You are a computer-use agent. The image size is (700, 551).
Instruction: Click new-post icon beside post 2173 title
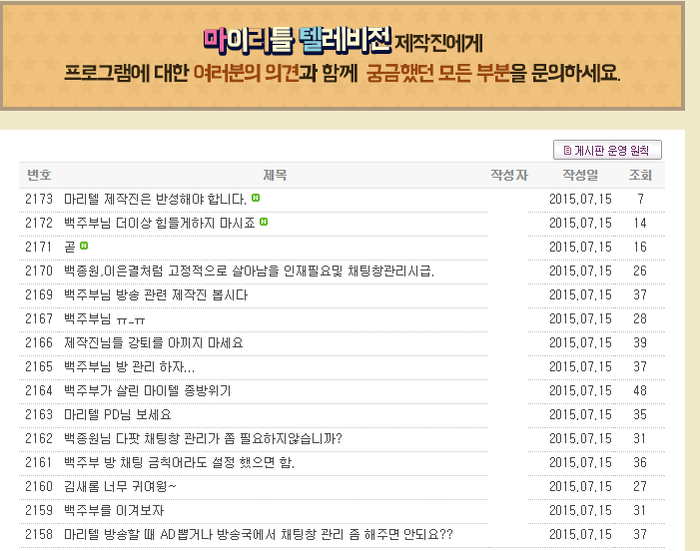[x=256, y=198]
